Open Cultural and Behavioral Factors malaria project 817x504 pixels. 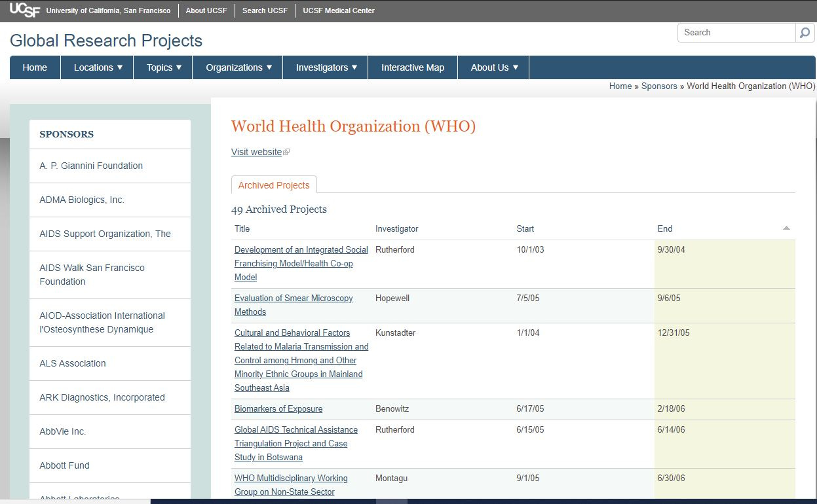click(x=301, y=360)
